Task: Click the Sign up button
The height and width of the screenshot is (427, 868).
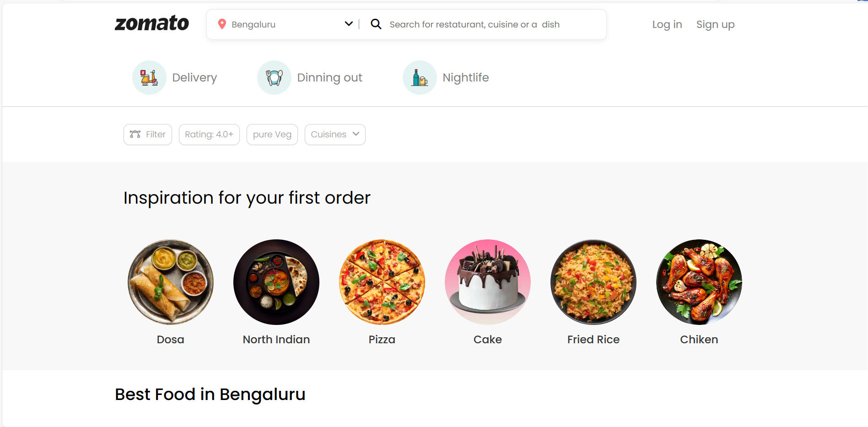Action: point(715,24)
